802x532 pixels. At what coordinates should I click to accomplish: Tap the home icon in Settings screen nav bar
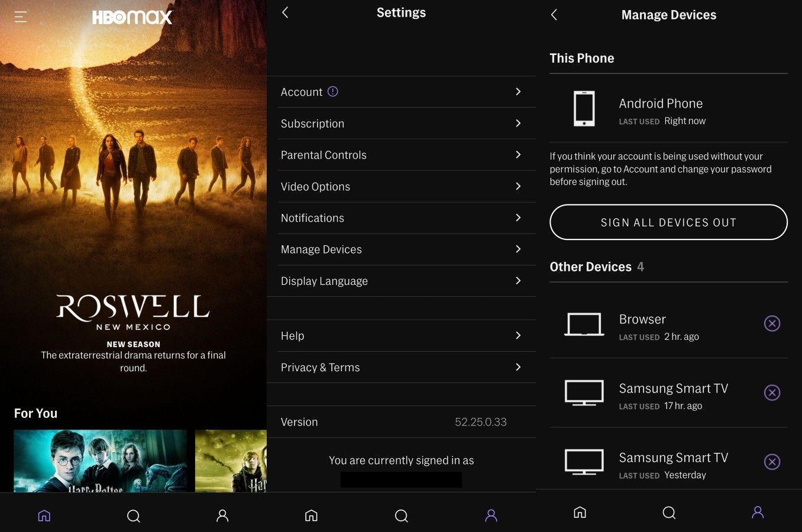[x=311, y=515]
